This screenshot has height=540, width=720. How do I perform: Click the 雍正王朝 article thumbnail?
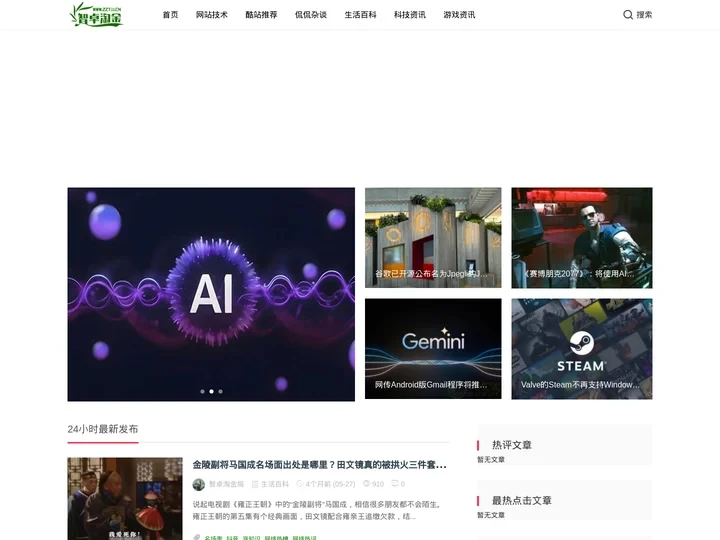pyautogui.click(x=125, y=499)
